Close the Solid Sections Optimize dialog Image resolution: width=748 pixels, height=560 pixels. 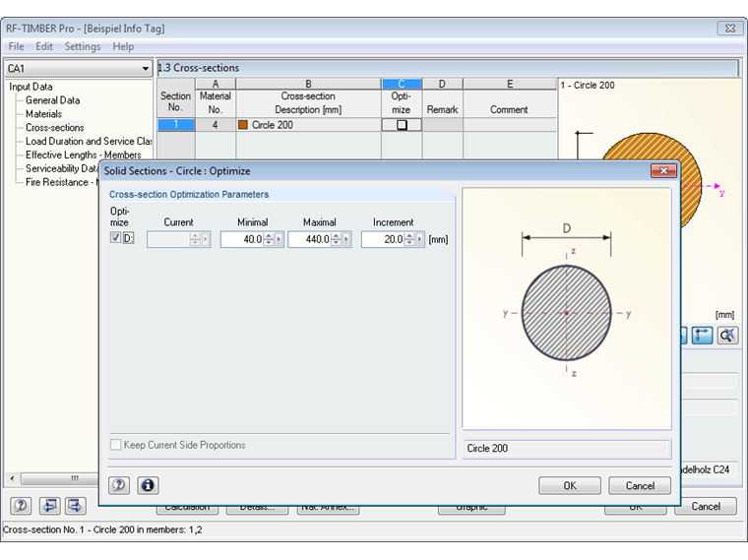pos(663,171)
